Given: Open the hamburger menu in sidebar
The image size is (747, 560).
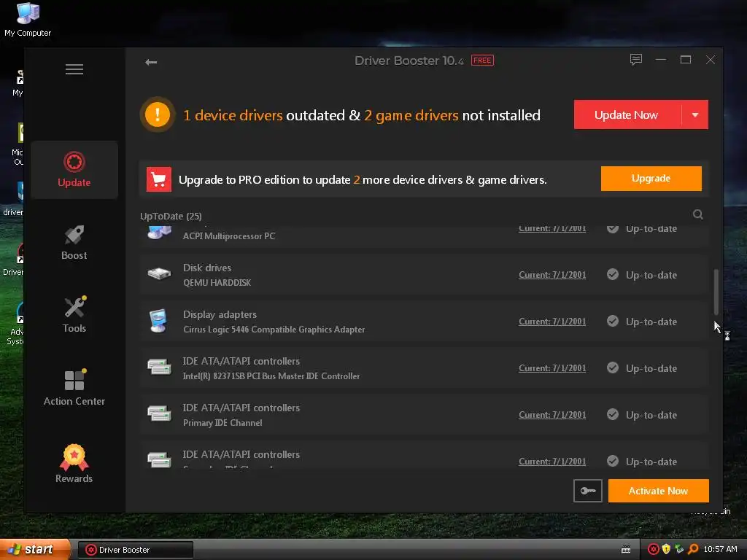Looking at the screenshot, I should pos(74,69).
